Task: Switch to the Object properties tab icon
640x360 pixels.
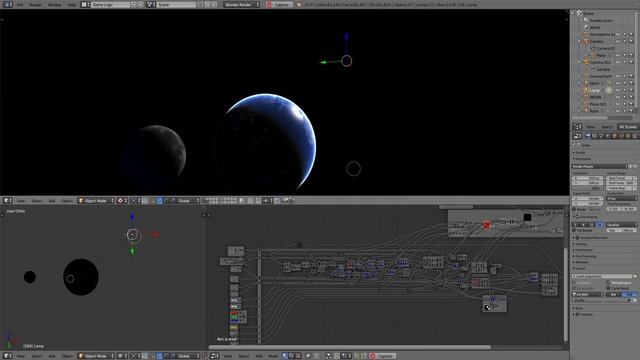Action: (x=615, y=136)
